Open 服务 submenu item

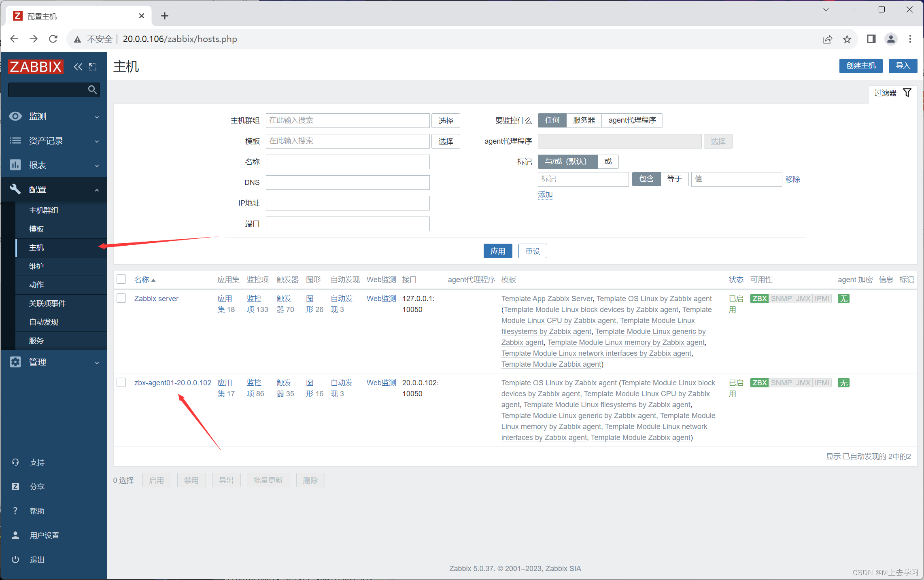(x=61, y=341)
